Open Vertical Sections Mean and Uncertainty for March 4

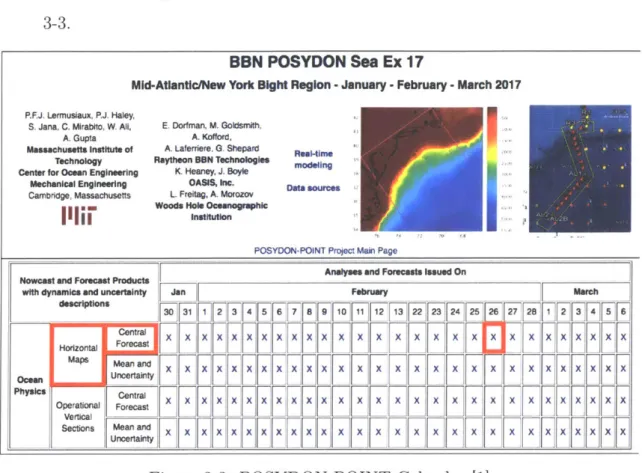pyautogui.click(x=593, y=432)
